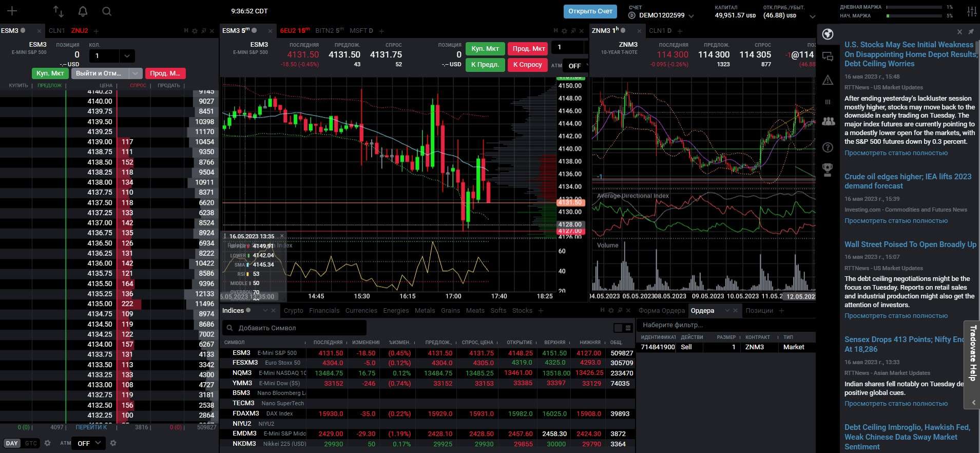Switch to the Order Form tab (Форма Ордера)
This screenshot has width=980, height=453.
662,311
